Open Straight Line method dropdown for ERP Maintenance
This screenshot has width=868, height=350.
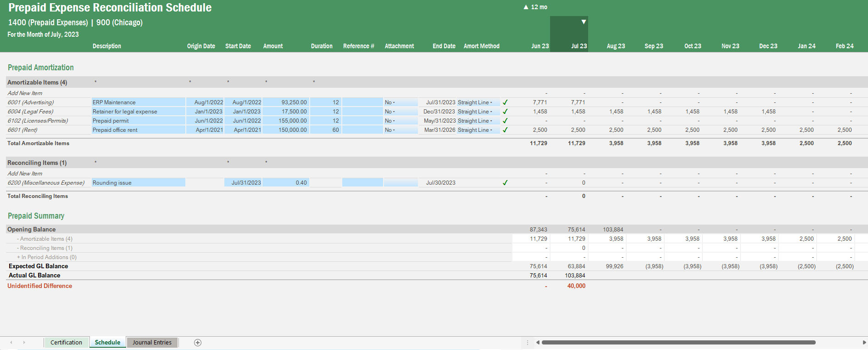tap(491, 102)
